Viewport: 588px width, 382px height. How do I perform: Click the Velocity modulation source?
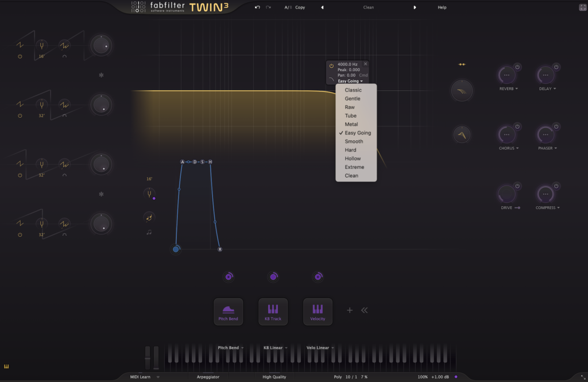tap(318, 312)
